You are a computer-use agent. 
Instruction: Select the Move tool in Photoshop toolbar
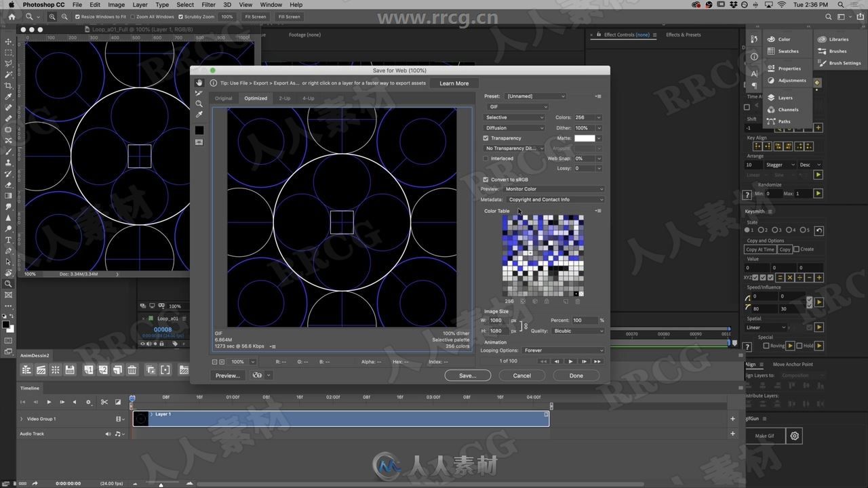tap(8, 41)
